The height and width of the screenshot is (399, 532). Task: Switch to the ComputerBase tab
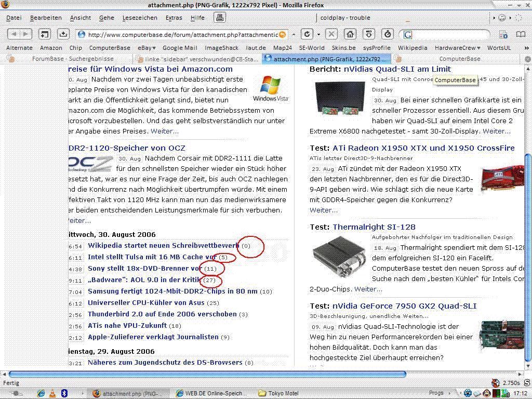455,59
